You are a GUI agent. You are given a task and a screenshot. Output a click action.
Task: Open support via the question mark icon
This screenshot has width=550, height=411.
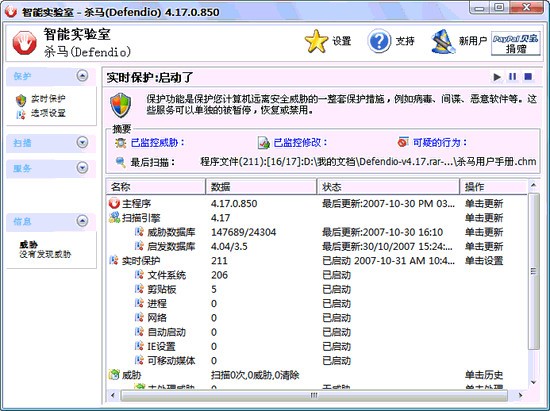click(x=379, y=41)
